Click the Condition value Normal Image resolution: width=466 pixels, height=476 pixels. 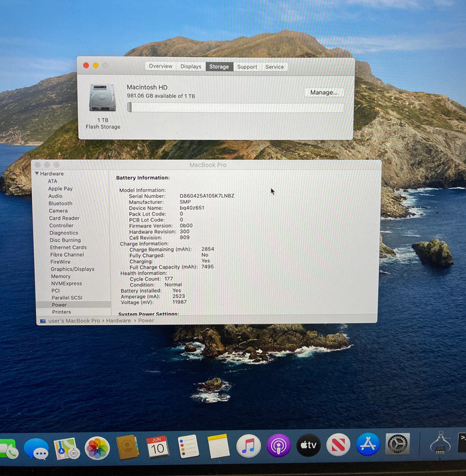173,284
